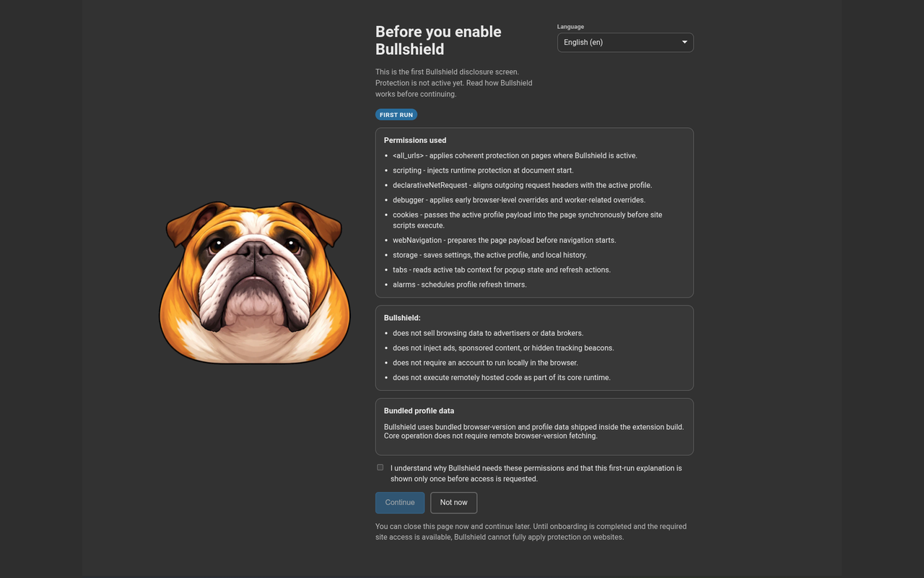Screen dimensions: 924x578
Task: Click the 'This is the first Bullshield disclosure' paragraph
Action: click(453, 83)
